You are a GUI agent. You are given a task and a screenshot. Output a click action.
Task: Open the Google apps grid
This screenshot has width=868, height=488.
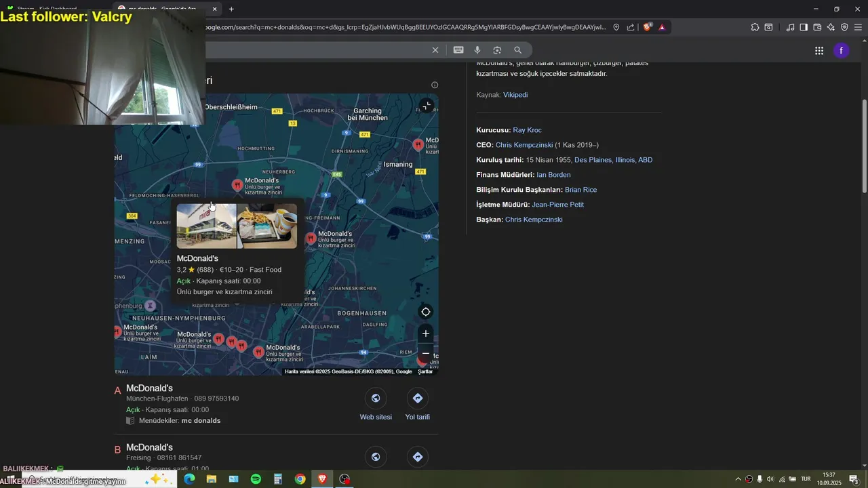tap(819, 51)
